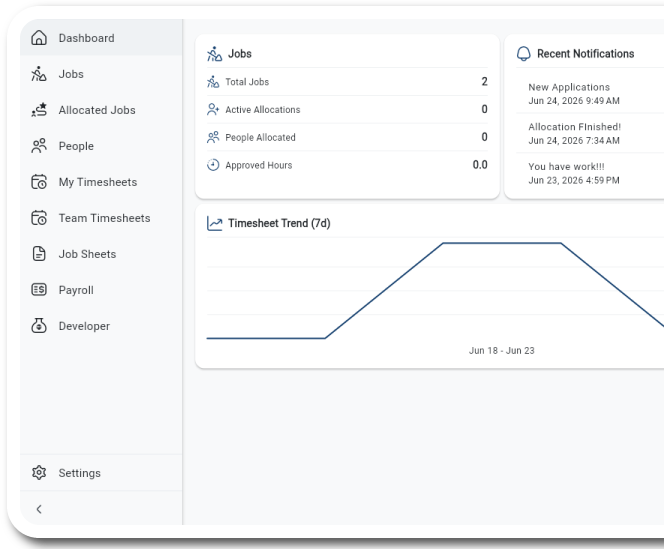Click the Total Jobs value 2
Viewport: 664px width, 549px height.
484,81
